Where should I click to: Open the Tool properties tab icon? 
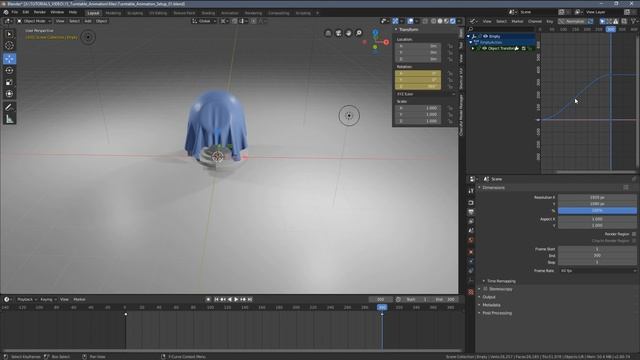pyautogui.click(x=471, y=191)
